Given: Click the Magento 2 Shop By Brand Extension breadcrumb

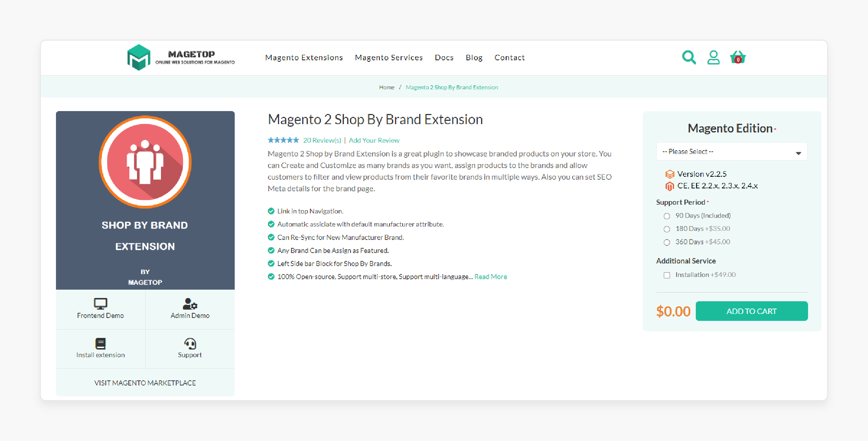Looking at the screenshot, I should 452,87.
